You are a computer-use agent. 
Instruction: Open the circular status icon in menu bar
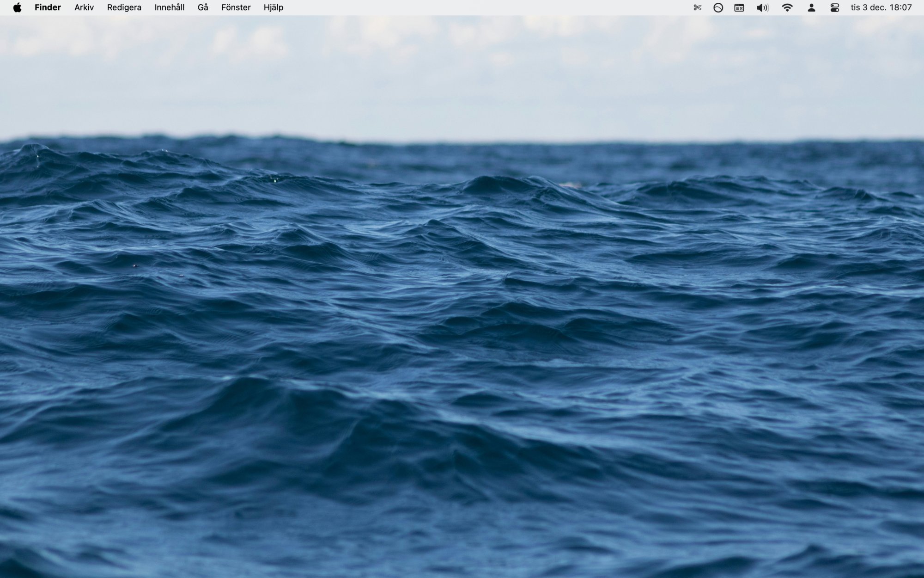[x=718, y=7]
